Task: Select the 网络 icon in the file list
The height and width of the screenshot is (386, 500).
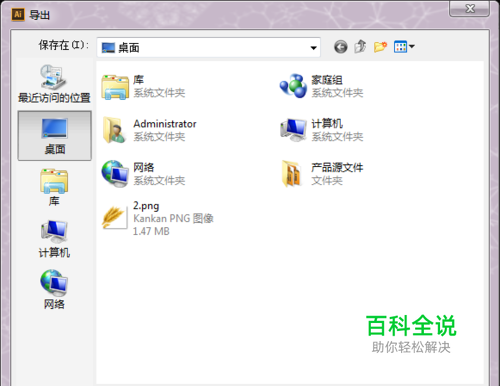Action: [115, 173]
